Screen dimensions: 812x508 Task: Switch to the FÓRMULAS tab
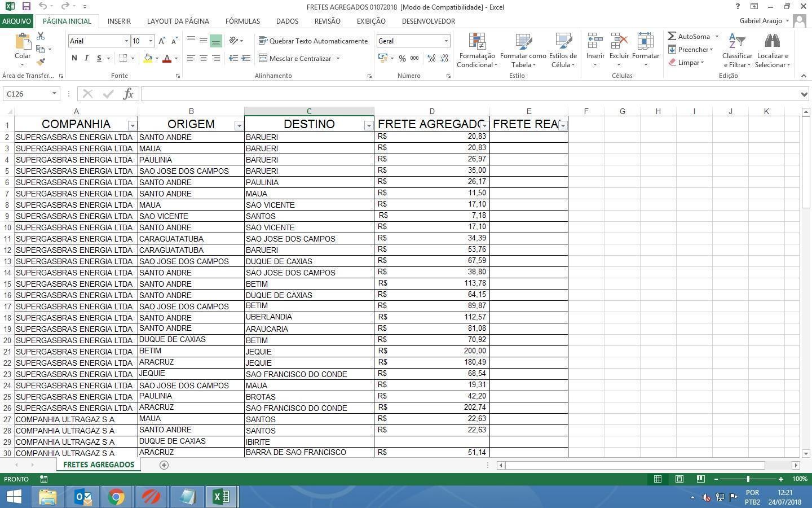coord(242,21)
